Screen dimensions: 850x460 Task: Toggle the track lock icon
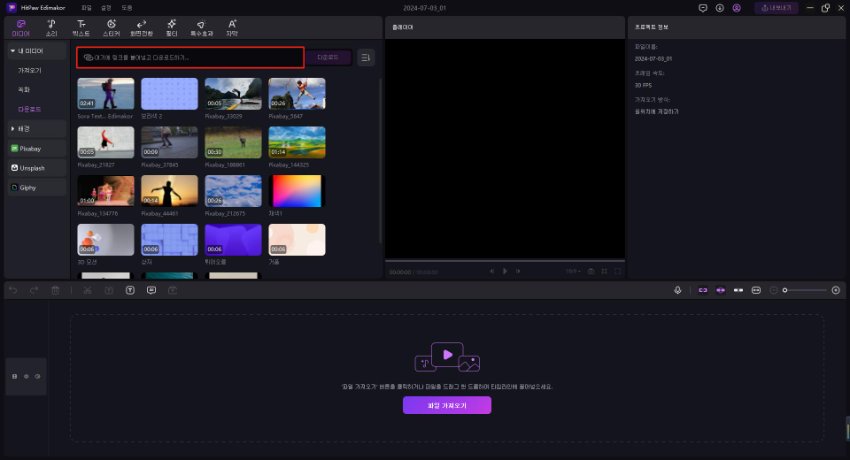pyautogui.click(x=14, y=376)
